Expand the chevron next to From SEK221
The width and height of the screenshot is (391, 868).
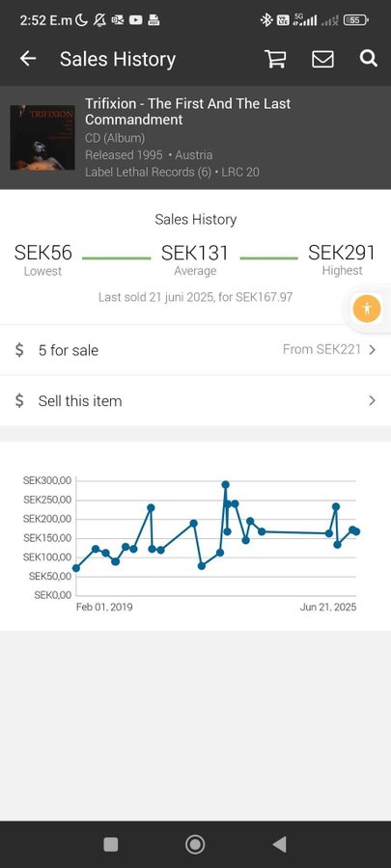click(x=372, y=350)
